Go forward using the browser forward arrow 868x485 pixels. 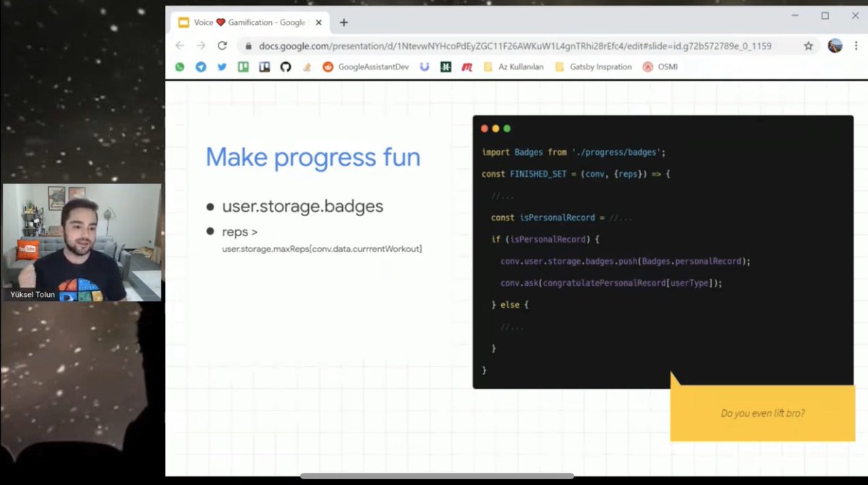click(201, 46)
